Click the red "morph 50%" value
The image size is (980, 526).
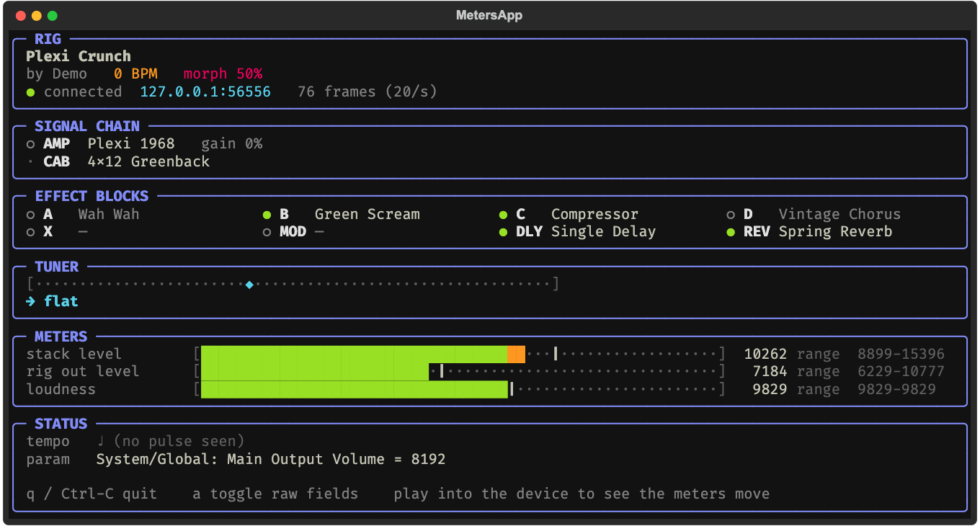point(223,73)
